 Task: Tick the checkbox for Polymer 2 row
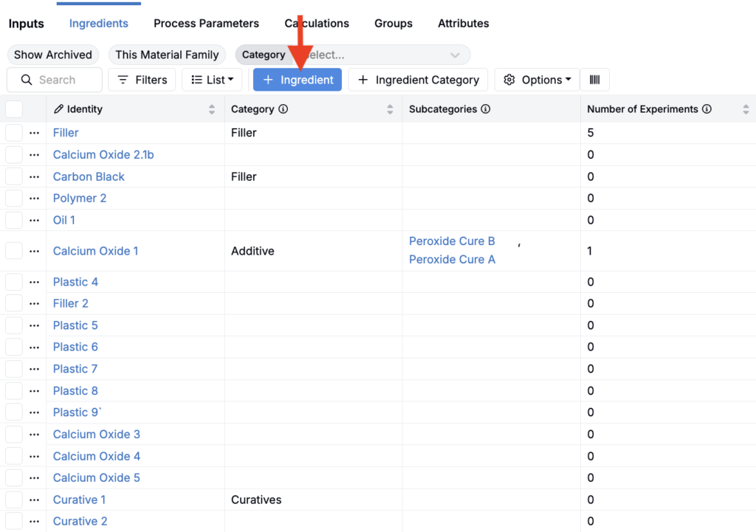[x=14, y=198]
